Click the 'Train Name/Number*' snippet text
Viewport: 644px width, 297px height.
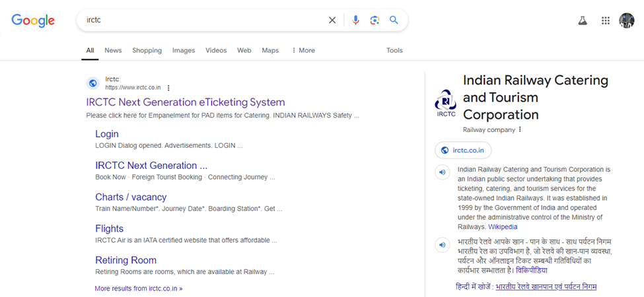(188, 209)
